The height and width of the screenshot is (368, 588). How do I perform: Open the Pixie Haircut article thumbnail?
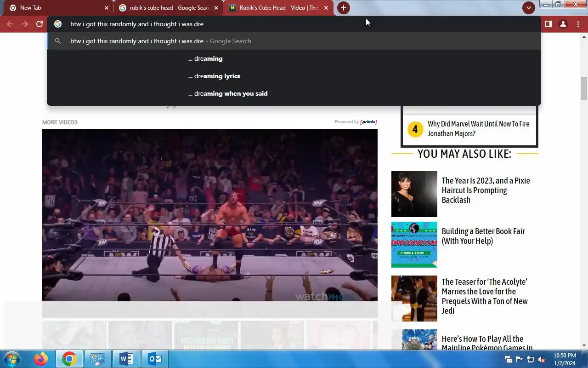click(414, 194)
